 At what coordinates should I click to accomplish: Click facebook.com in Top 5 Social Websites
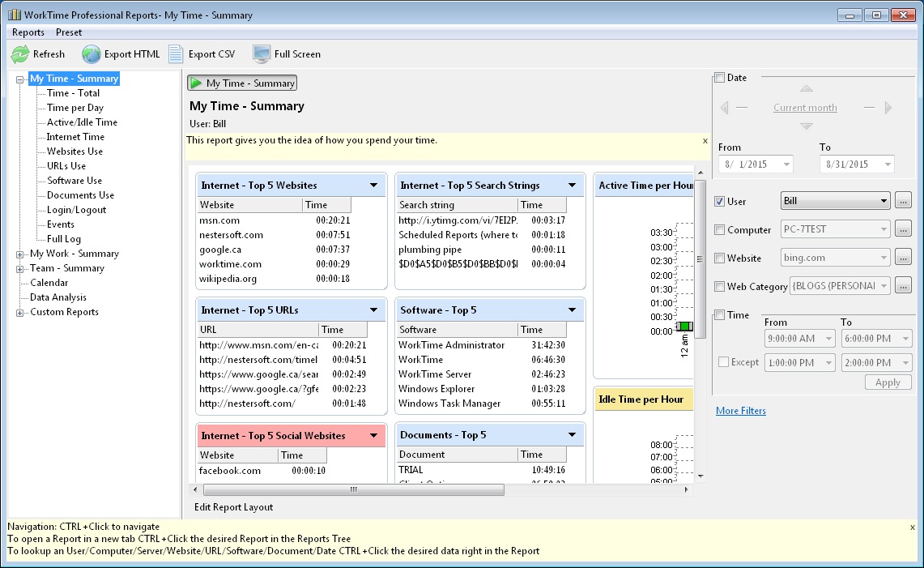click(230, 471)
